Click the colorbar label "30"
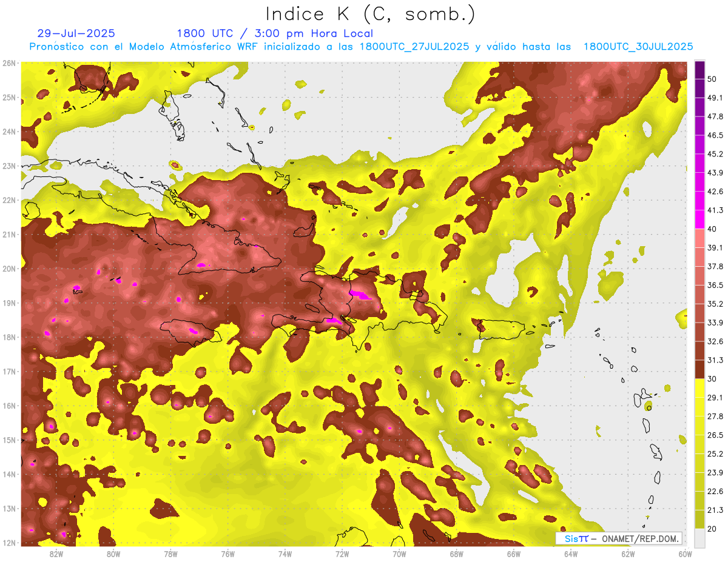Viewport: 728px width, 562px height. pos(713,379)
